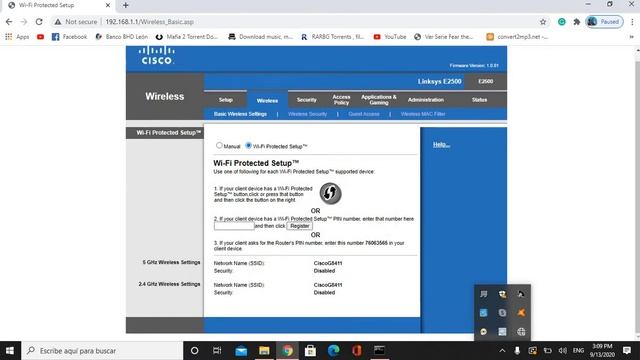Open the Wireless tab
This screenshot has width=640, height=360.
coord(267,100)
